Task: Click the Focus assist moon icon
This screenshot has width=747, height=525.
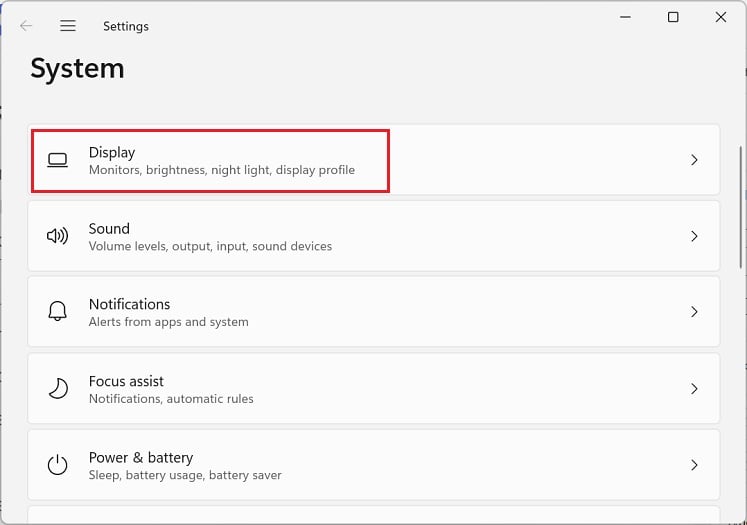Action: (57, 389)
